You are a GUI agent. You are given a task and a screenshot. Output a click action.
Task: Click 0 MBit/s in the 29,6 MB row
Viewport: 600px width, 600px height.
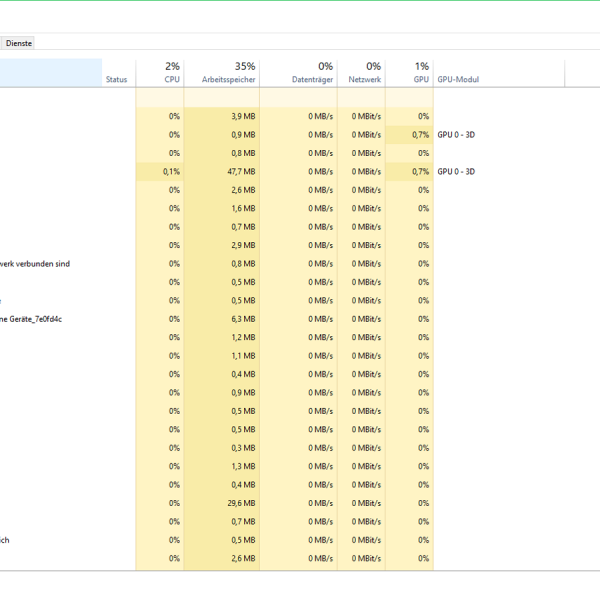366,503
